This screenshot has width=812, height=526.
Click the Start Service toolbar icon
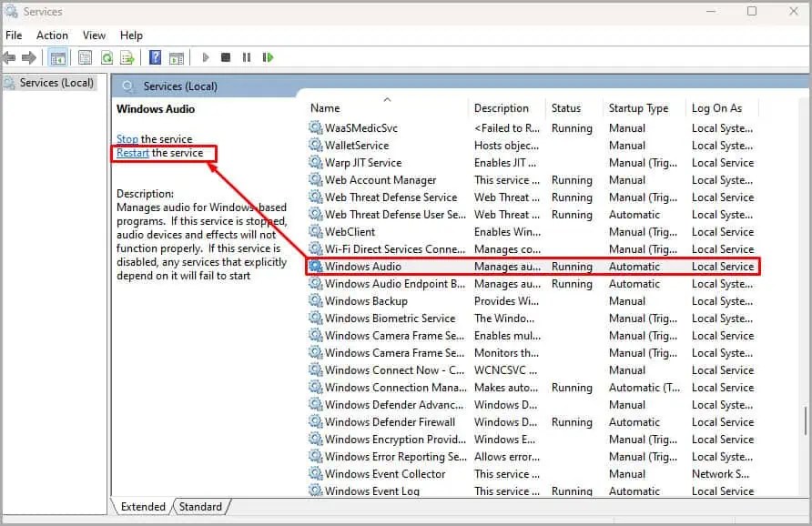204,57
